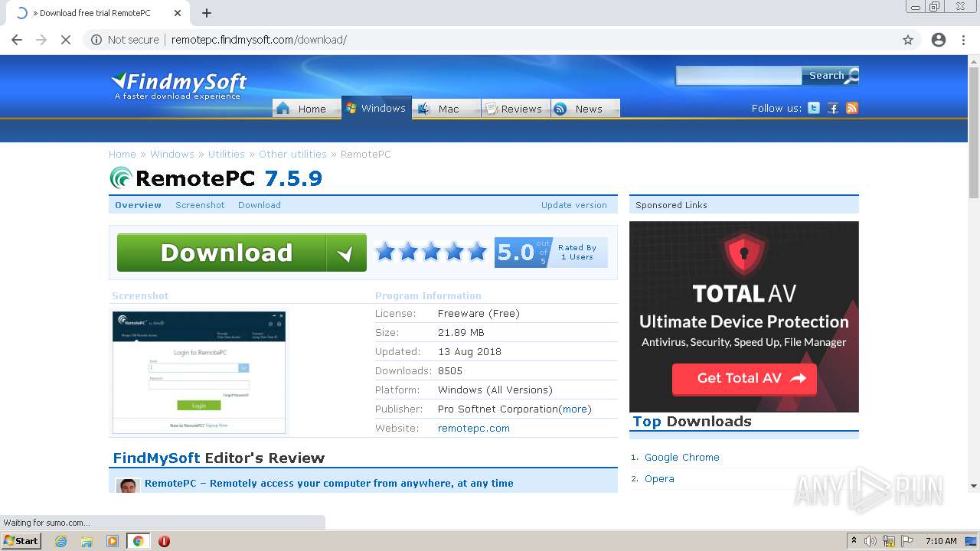
Task: Click the five-star rating
Action: pos(431,252)
